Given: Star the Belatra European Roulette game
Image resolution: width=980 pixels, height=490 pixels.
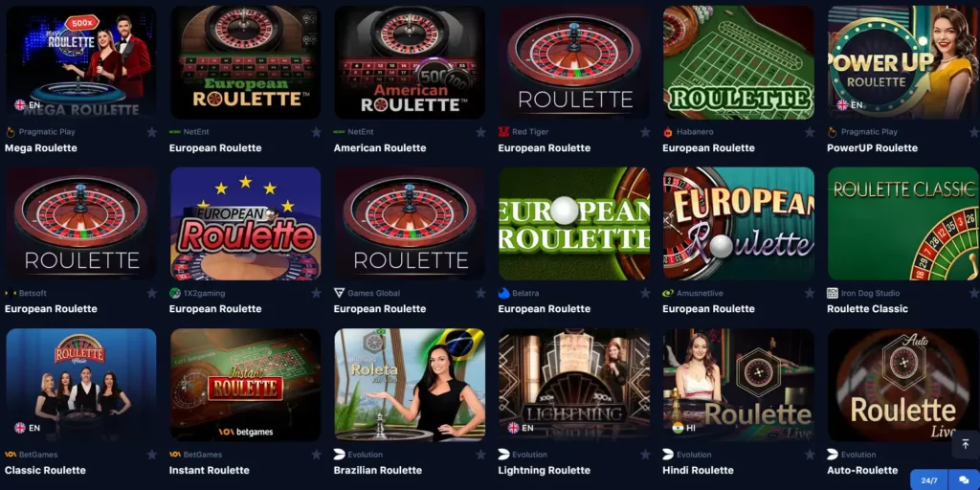Looking at the screenshot, I should [645, 293].
